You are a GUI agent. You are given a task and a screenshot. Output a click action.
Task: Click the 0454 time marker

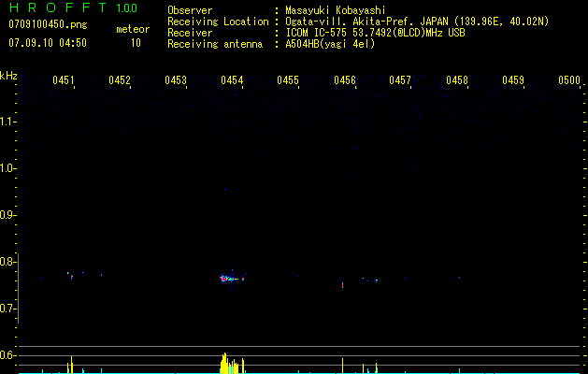pyautogui.click(x=232, y=80)
